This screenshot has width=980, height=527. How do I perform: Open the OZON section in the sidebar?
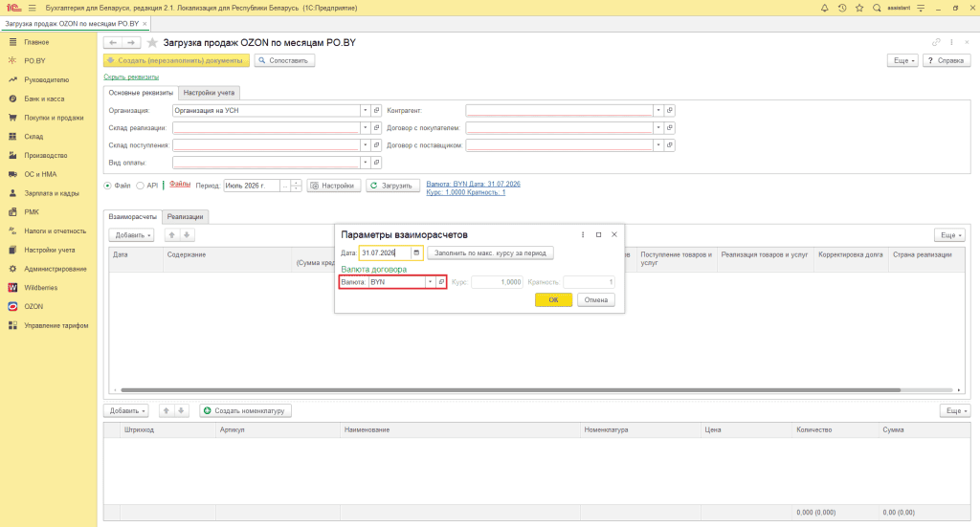tap(33, 307)
